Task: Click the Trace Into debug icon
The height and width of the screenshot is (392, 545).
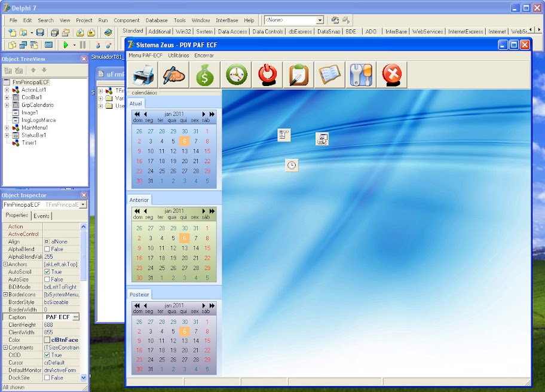Action: (x=97, y=45)
